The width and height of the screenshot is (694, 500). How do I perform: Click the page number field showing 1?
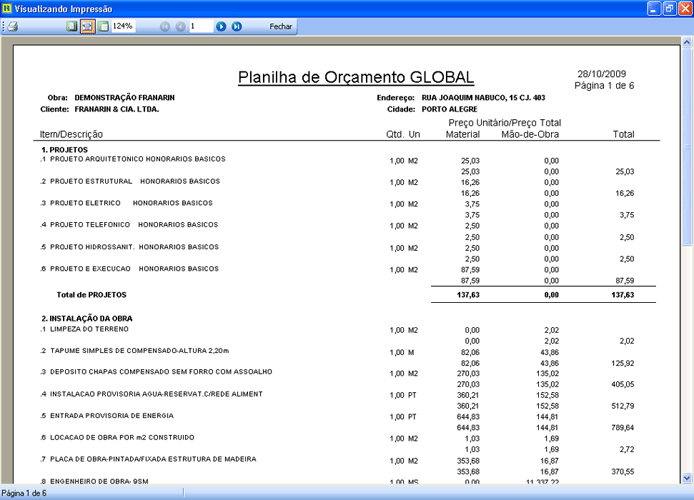[x=201, y=27]
